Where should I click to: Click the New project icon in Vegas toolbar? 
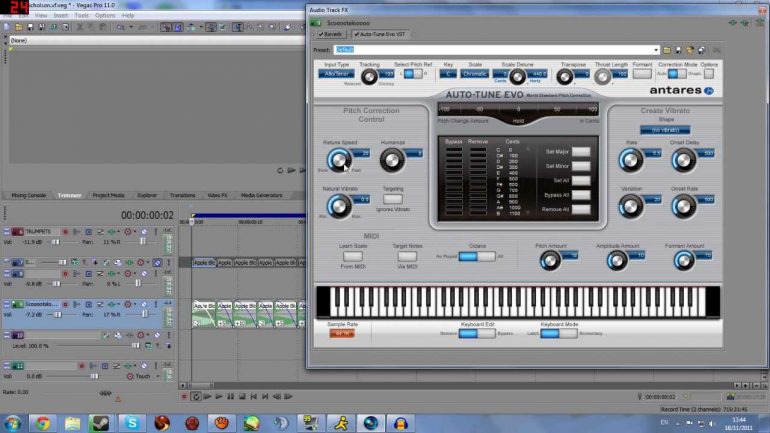(7, 27)
